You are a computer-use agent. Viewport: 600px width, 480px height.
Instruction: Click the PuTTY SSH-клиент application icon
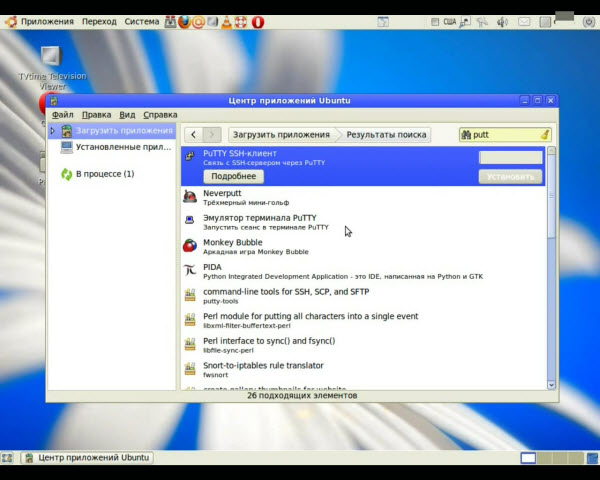pyautogui.click(x=190, y=156)
